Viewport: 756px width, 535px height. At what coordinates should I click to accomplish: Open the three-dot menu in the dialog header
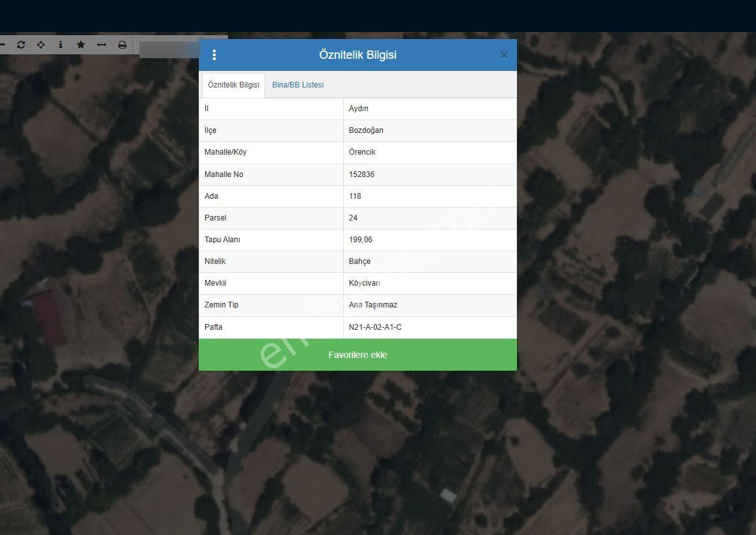(214, 55)
